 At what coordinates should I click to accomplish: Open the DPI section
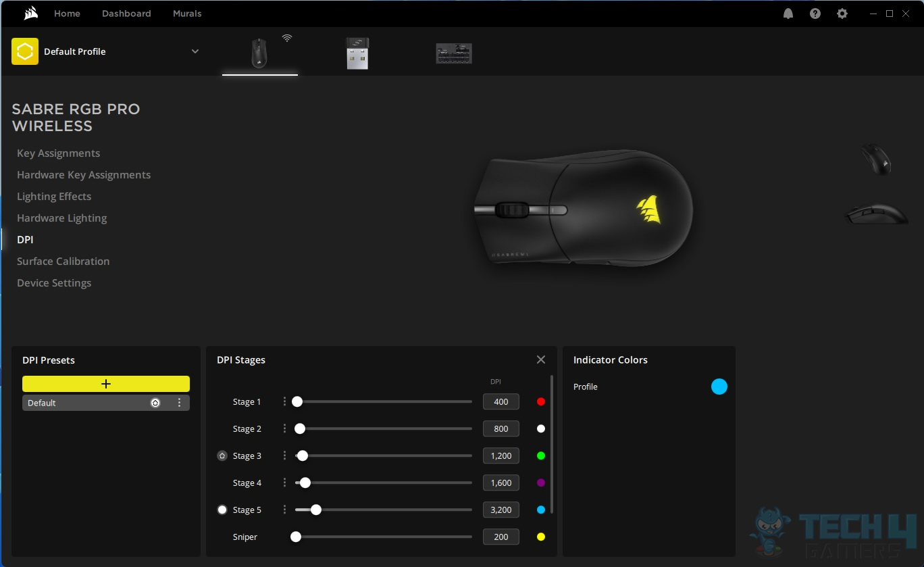25,240
